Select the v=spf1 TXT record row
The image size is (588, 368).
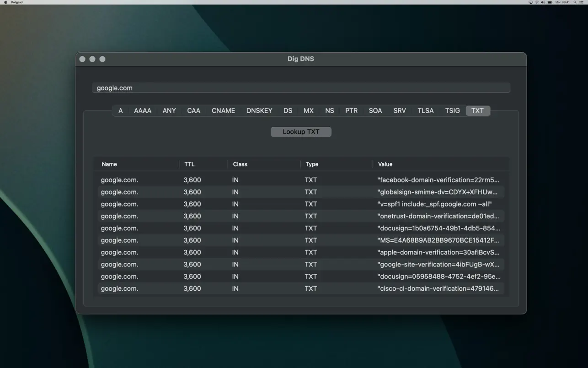[x=300, y=204]
